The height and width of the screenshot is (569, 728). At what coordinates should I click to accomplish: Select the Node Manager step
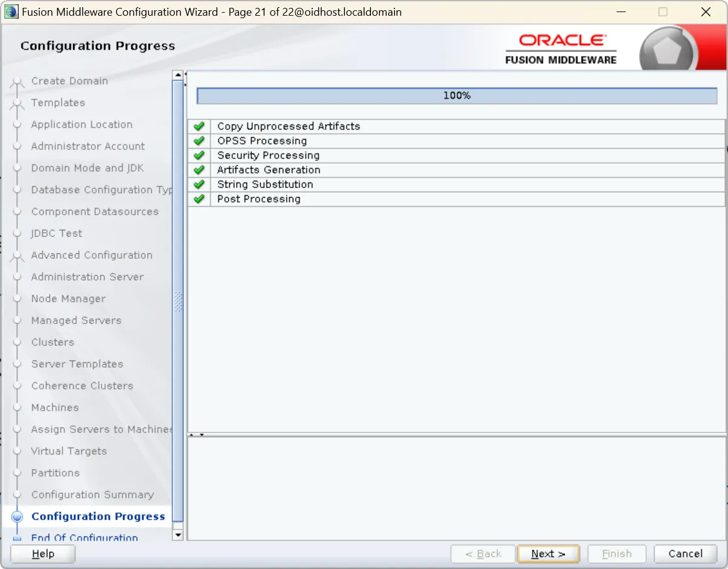tap(68, 299)
